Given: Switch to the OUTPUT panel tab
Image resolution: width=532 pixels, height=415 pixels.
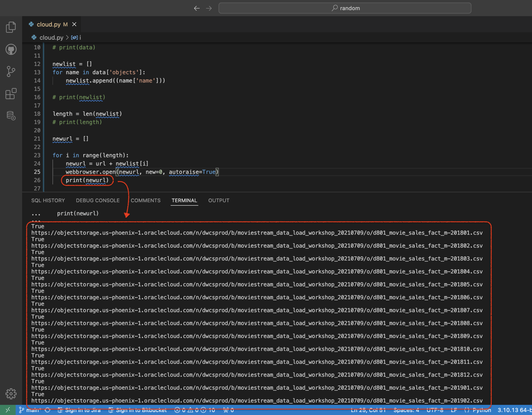Looking at the screenshot, I should 218,200.
